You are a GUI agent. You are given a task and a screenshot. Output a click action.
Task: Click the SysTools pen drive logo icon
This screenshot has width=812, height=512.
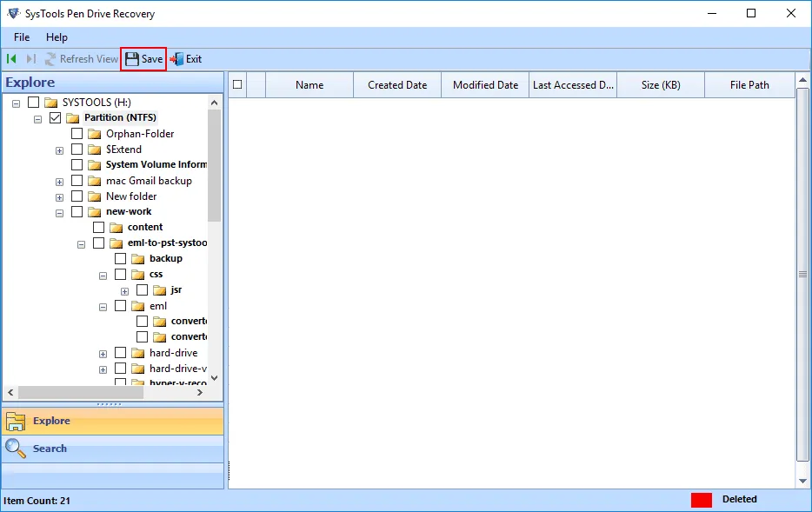12,13
